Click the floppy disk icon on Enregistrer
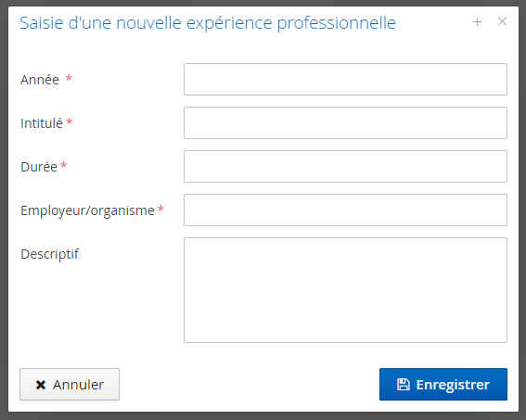Viewport: 526px width, 420px height. coord(404,384)
